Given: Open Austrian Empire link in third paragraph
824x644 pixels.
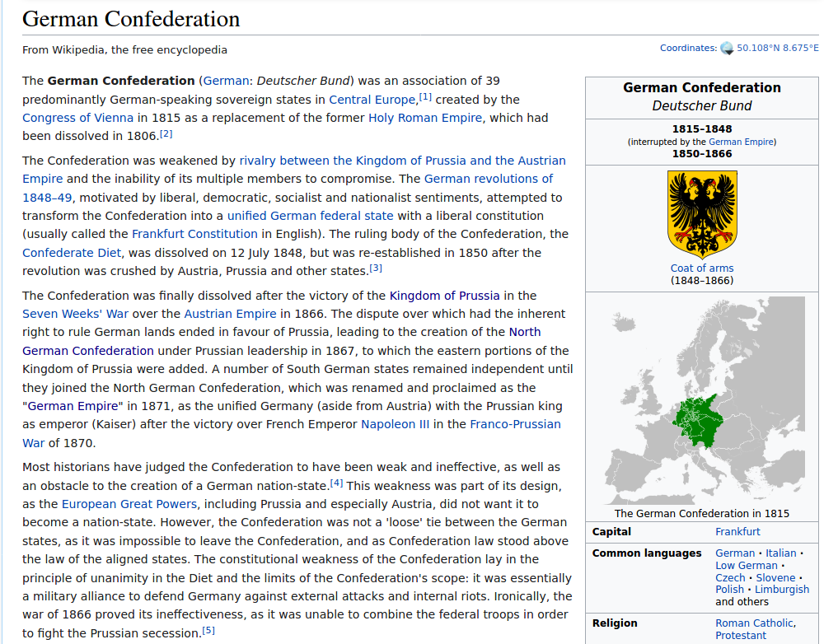Looking at the screenshot, I should coord(230,314).
